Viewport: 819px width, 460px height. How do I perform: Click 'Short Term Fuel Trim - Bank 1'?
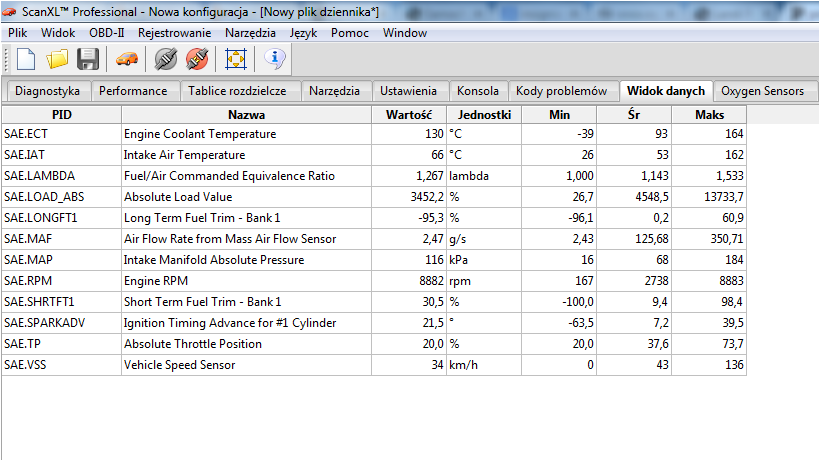(x=203, y=302)
